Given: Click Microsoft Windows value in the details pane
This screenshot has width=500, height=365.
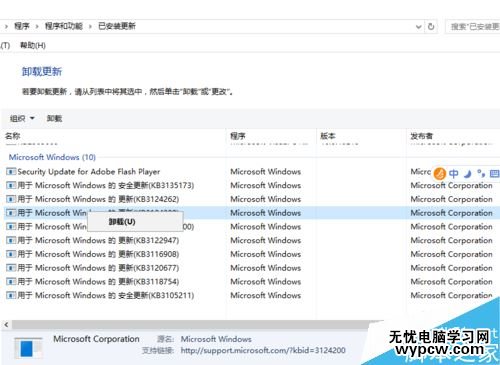Looking at the screenshot, I should [216, 339].
